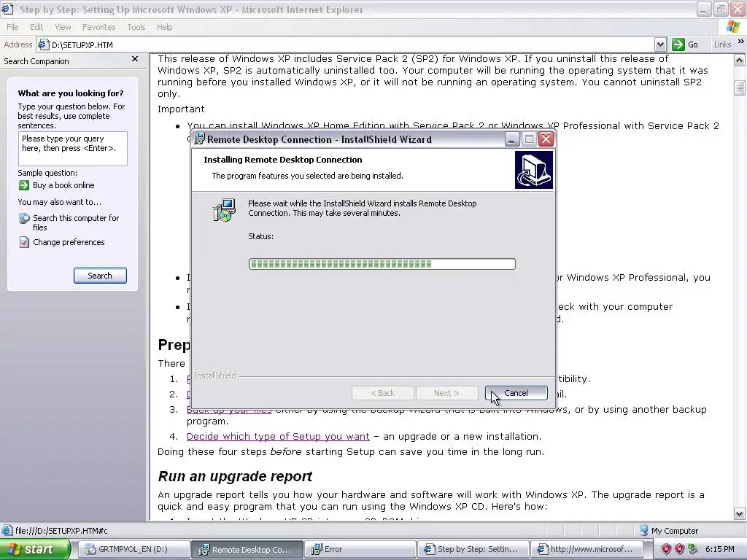Open Decide which type of Setup link
The width and height of the screenshot is (747, 560).
(278, 436)
